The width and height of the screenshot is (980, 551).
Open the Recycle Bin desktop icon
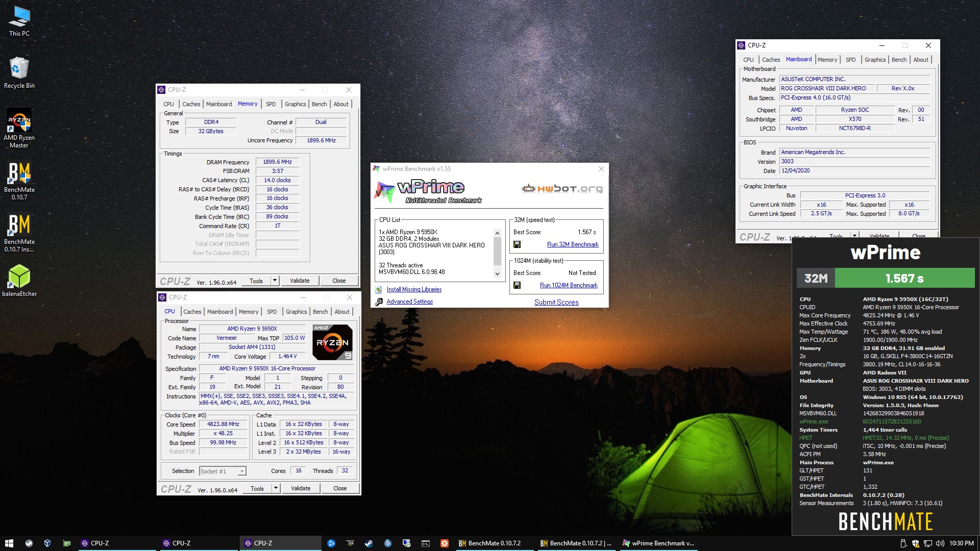coord(19,73)
